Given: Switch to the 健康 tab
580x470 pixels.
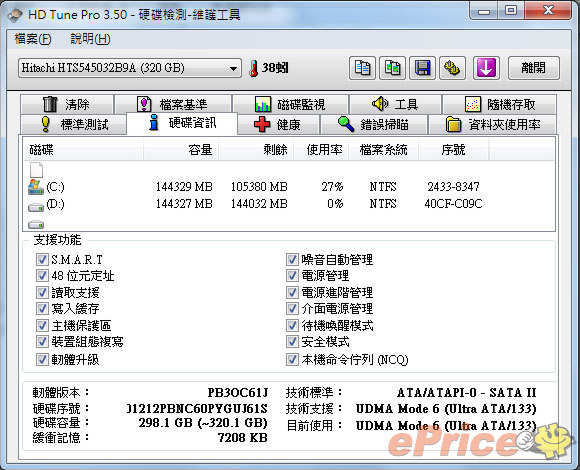Looking at the screenshot, I should (x=278, y=124).
